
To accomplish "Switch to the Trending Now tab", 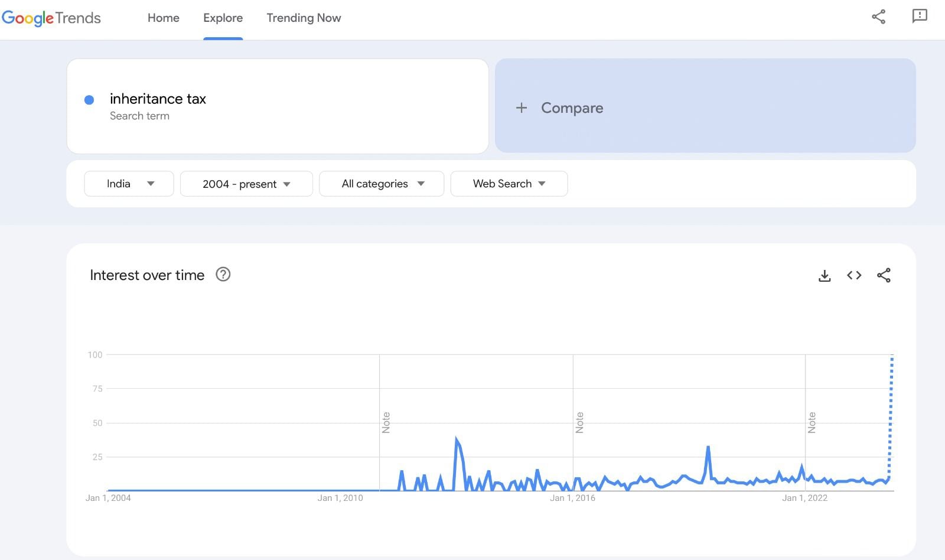I will pyautogui.click(x=304, y=18).
